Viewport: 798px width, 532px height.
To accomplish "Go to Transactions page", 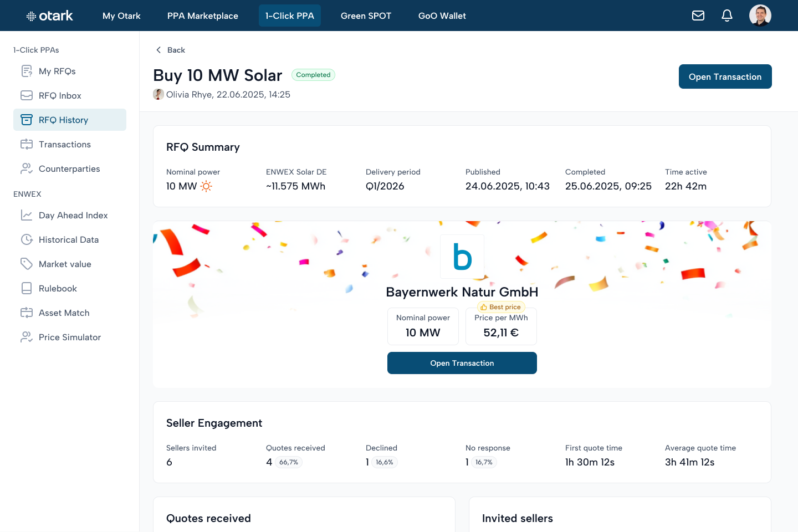I will (x=70, y=144).
